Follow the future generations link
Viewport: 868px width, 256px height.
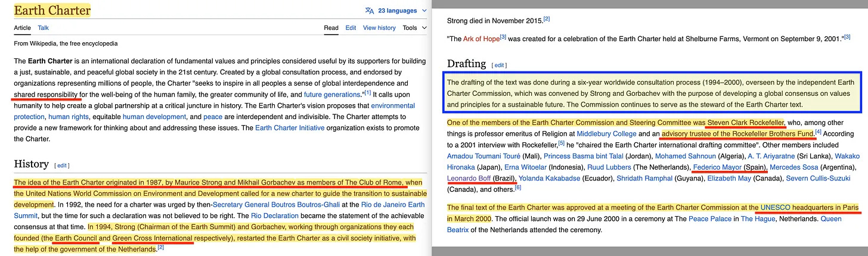[x=333, y=95]
